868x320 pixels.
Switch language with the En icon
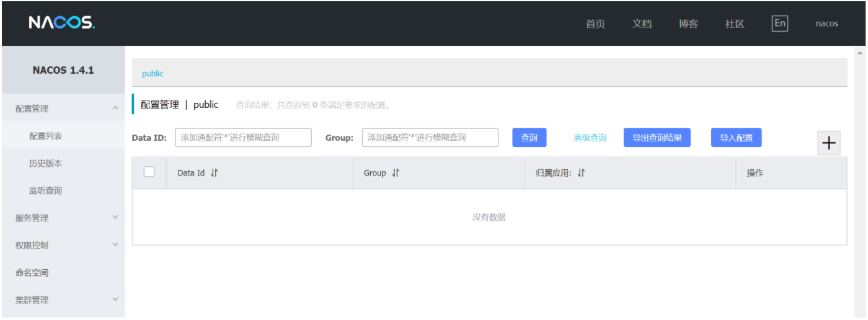[780, 24]
